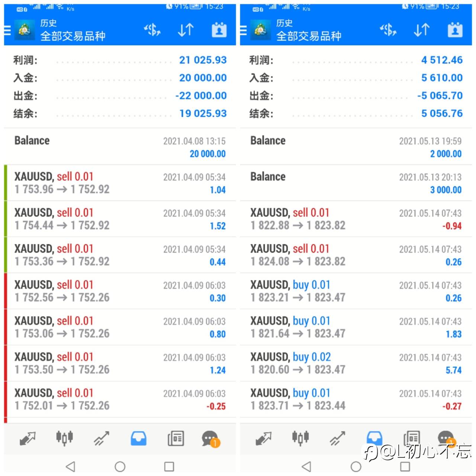Image resolution: width=476 pixels, height=476 pixels.
Task: Switch to the Trade tab in left screenshot
Action: point(102,438)
